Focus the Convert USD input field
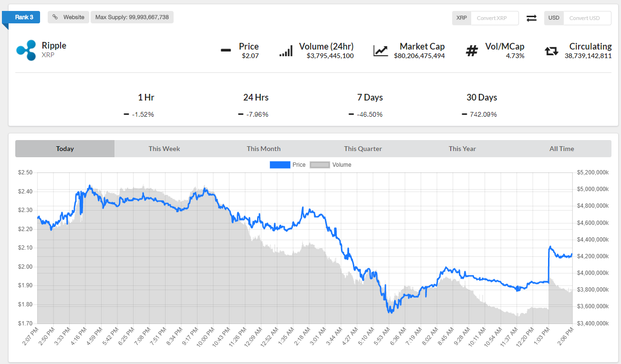Image resolution: width=621 pixels, height=364 pixels. (x=587, y=18)
